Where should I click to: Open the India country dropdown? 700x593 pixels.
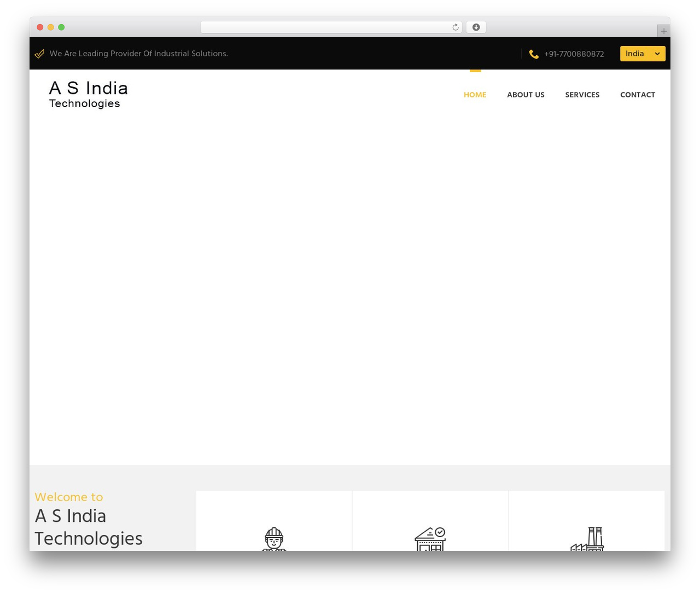[x=643, y=54]
